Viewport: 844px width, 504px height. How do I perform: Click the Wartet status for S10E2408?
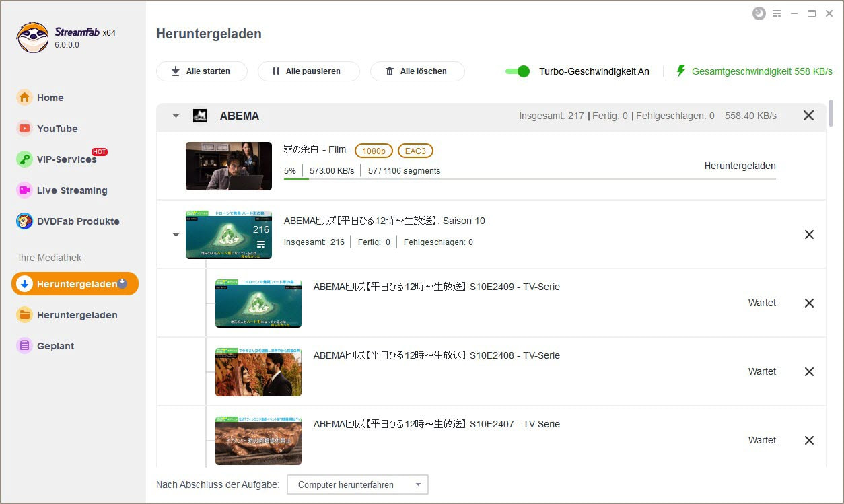pyautogui.click(x=762, y=372)
